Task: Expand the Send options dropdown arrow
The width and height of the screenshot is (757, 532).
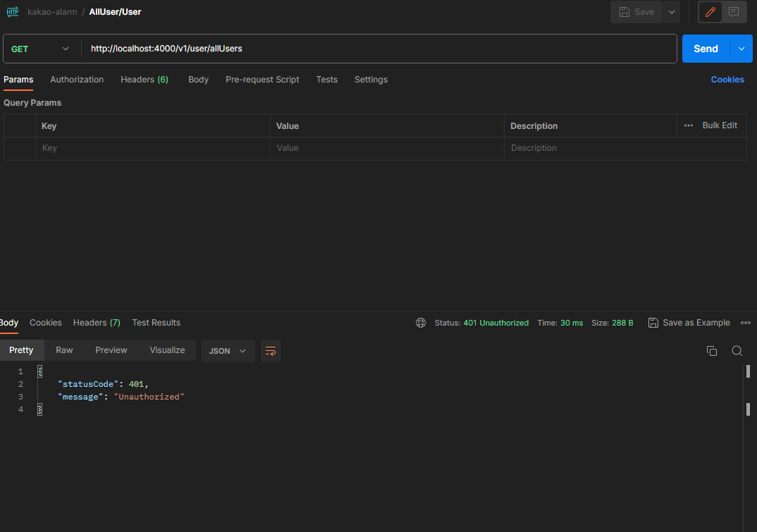Action: (x=741, y=49)
